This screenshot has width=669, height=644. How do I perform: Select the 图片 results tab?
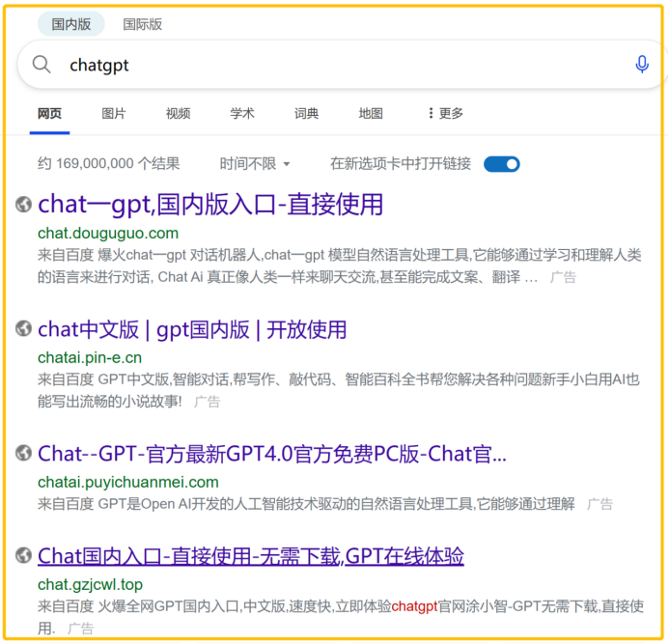114,114
